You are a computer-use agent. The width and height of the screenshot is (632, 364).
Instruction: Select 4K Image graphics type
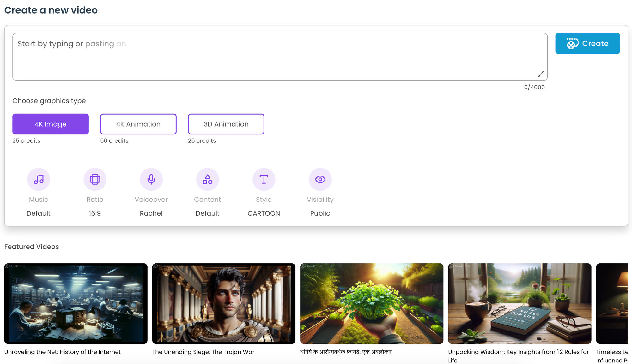tap(51, 124)
